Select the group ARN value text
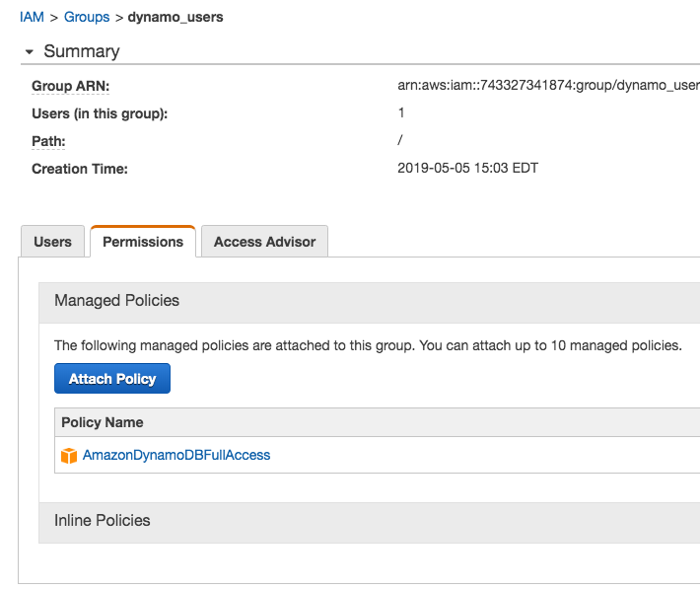This screenshot has height=589, width=700. [548, 85]
